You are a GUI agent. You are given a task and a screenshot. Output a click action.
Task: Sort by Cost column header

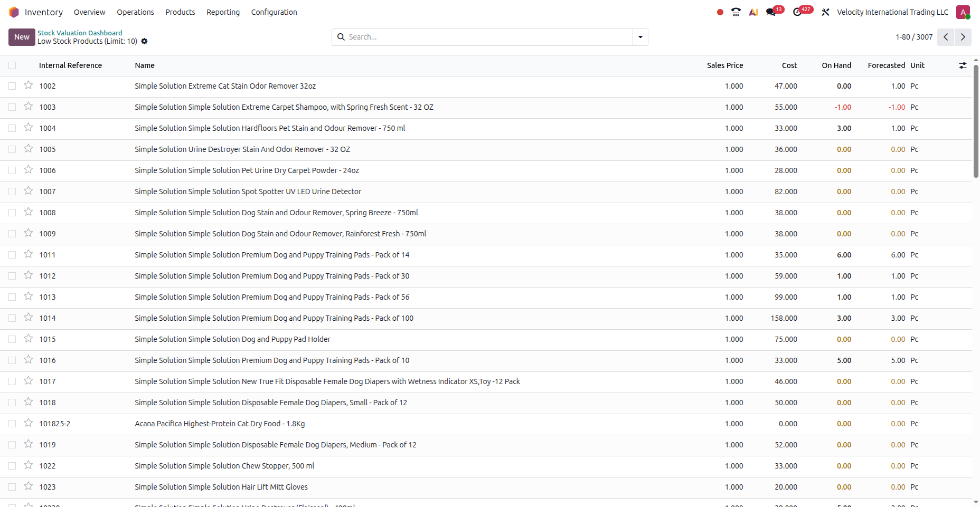coord(789,65)
